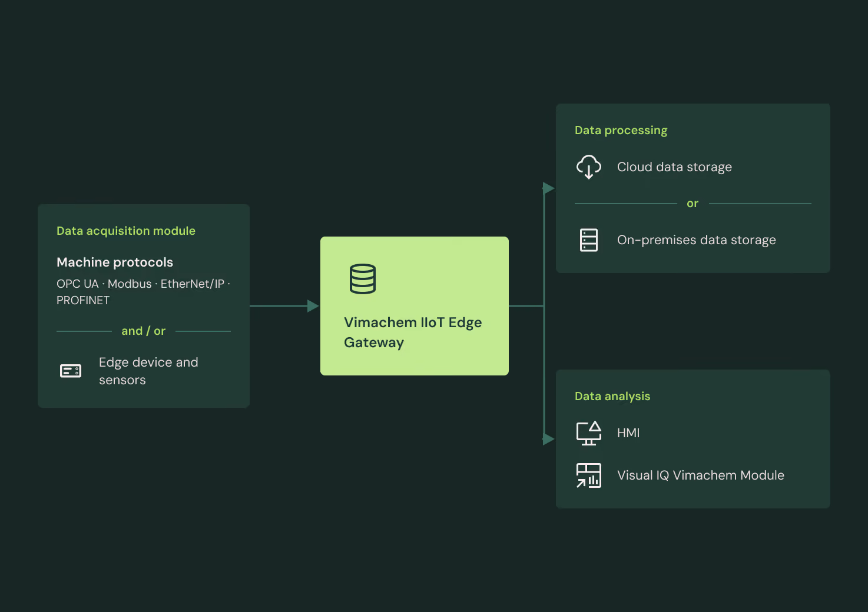Click the "HMI" label
Viewport: 868px width, 612px height.
(628, 433)
